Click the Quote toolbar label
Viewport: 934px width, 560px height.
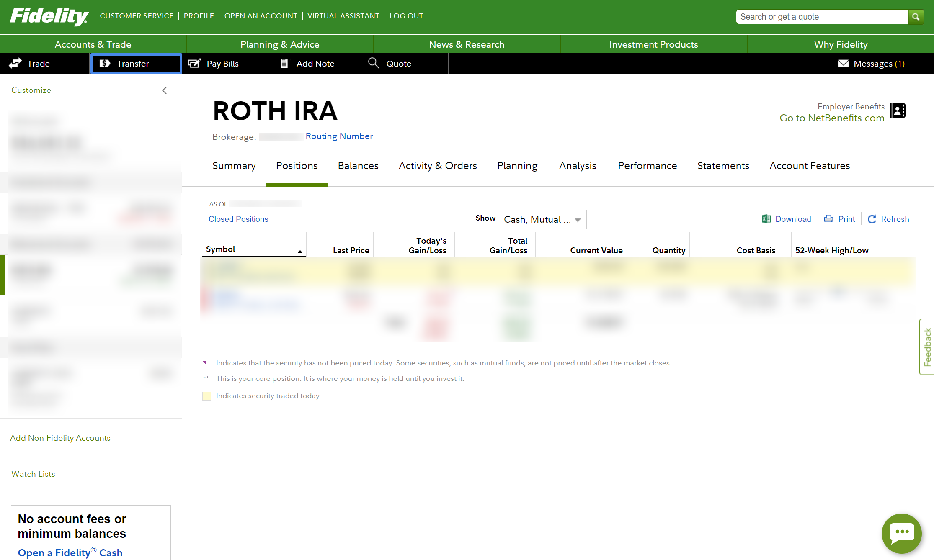pos(399,64)
